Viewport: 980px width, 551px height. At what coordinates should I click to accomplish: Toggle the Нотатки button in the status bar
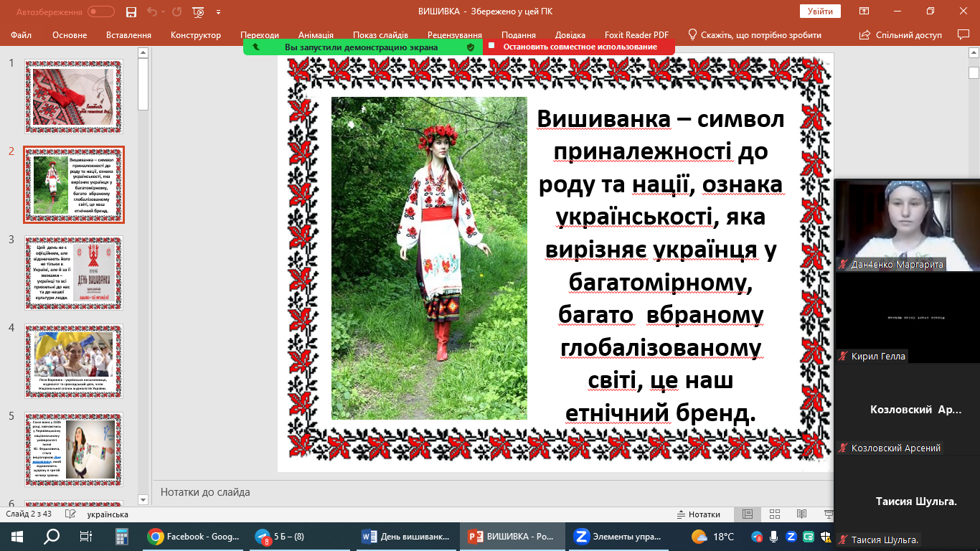click(699, 514)
